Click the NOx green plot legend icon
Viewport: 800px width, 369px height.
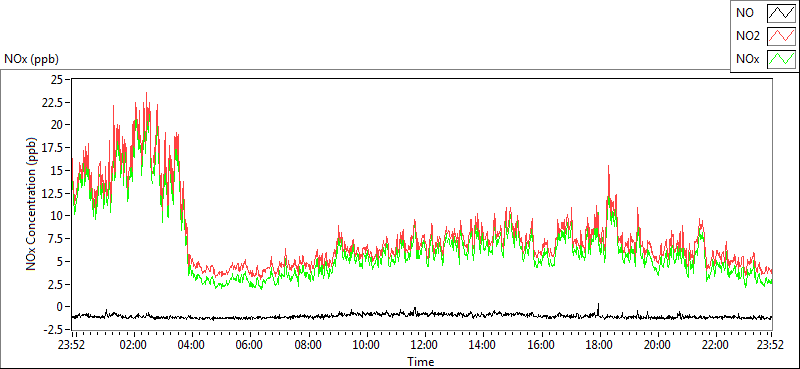pyautogui.click(x=782, y=59)
